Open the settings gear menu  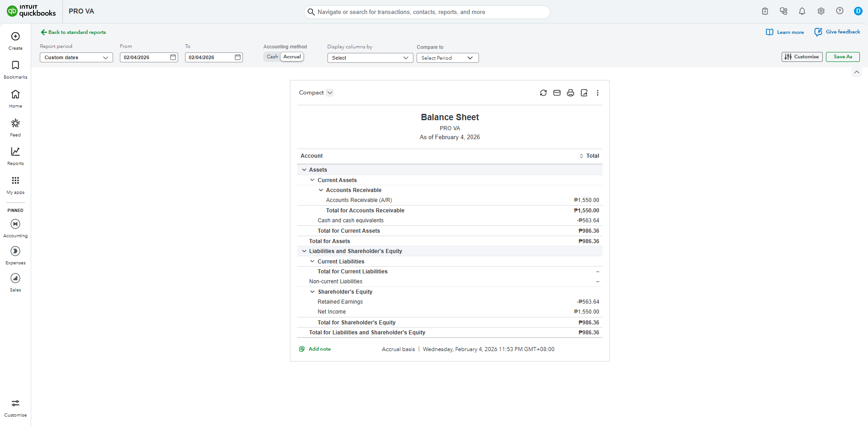pos(821,11)
